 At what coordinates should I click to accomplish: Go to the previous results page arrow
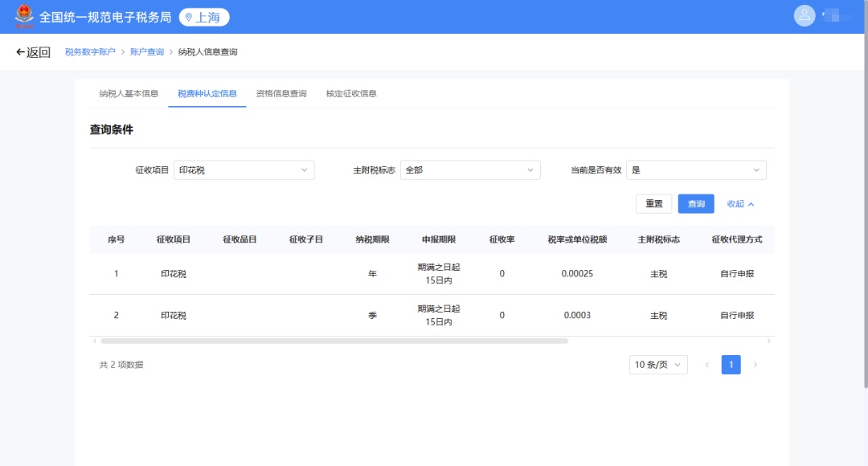click(707, 365)
